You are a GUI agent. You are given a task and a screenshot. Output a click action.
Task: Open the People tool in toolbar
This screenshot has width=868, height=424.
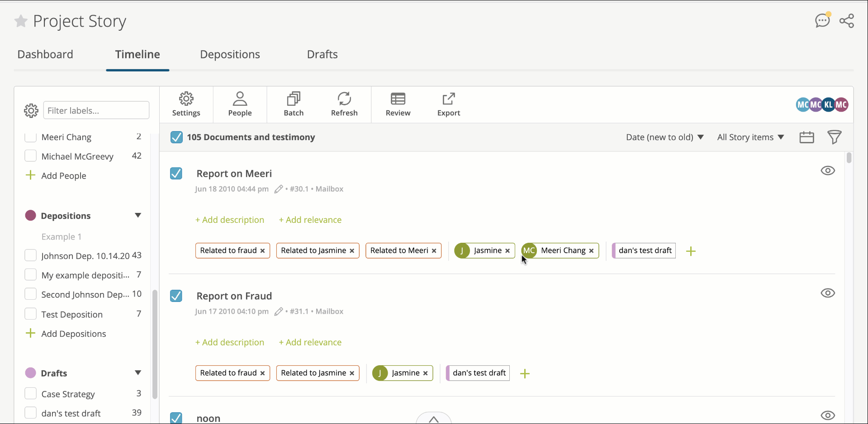[240, 105]
